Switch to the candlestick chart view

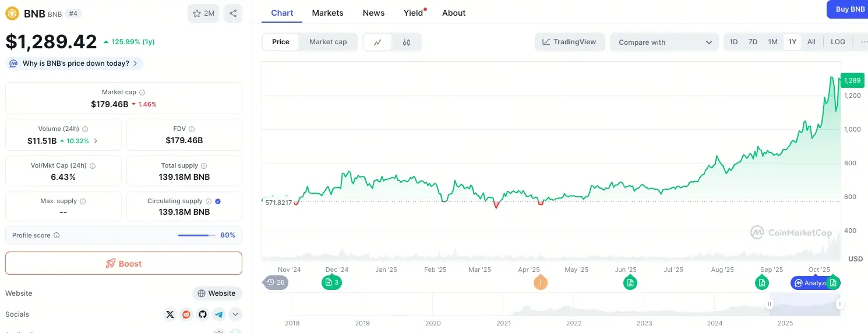click(x=407, y=42)
